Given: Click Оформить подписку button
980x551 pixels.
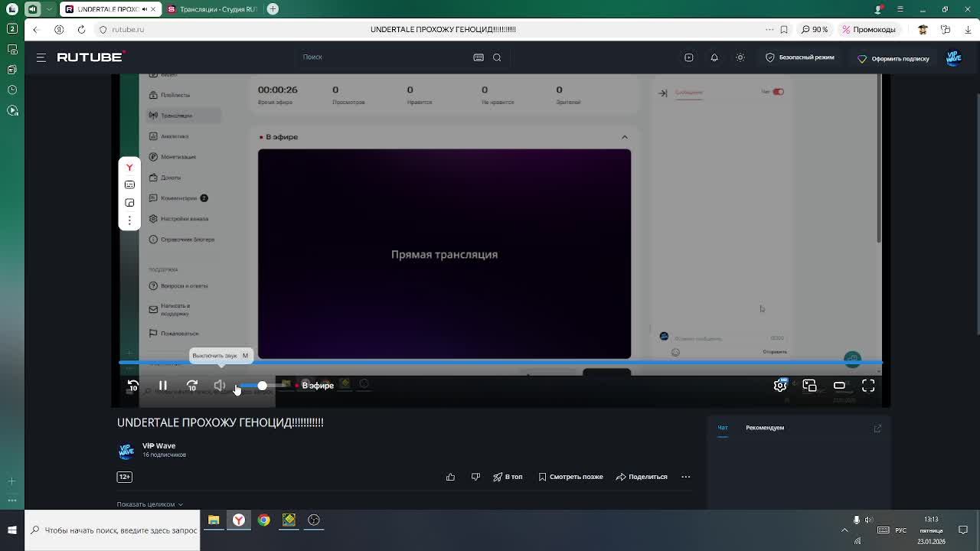Looking at the screenshot, I should (x=893, y=58).
